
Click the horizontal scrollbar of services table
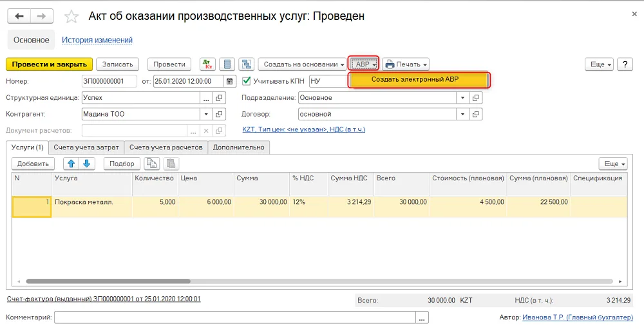pos(108,281)
